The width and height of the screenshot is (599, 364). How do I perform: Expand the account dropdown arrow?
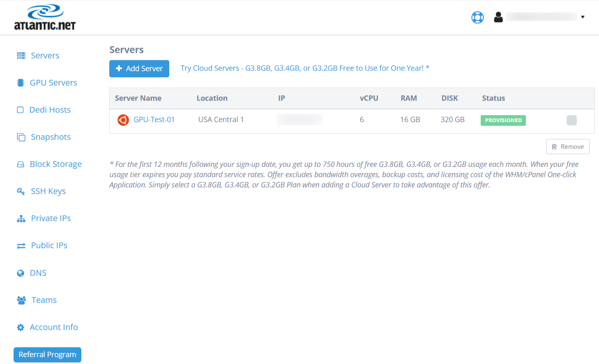pos(583,17)
